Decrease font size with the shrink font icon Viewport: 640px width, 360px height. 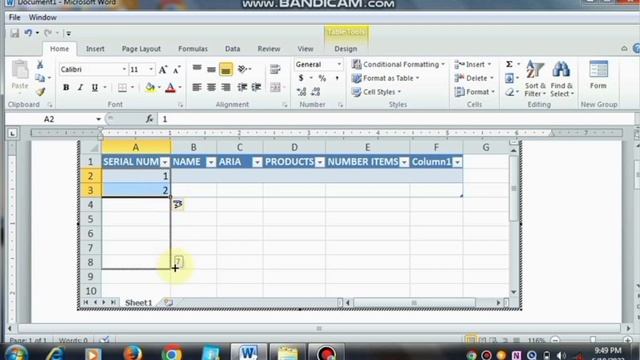(x=177, y=70)
